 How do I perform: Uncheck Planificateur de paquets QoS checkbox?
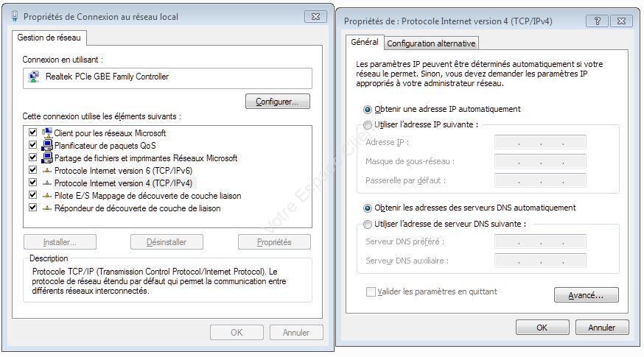(32, 146)
